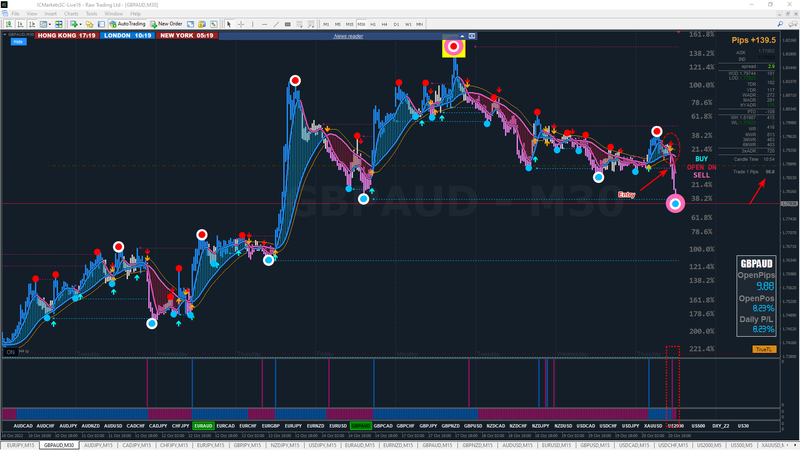Select the rectangle shape drawing tool
Viewport: 800px width, 450px height.
tap(288, 24)
